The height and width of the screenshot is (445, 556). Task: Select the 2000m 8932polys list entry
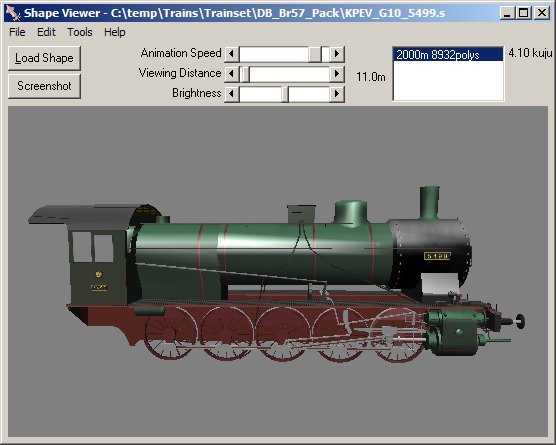click(x=448, y=55)
